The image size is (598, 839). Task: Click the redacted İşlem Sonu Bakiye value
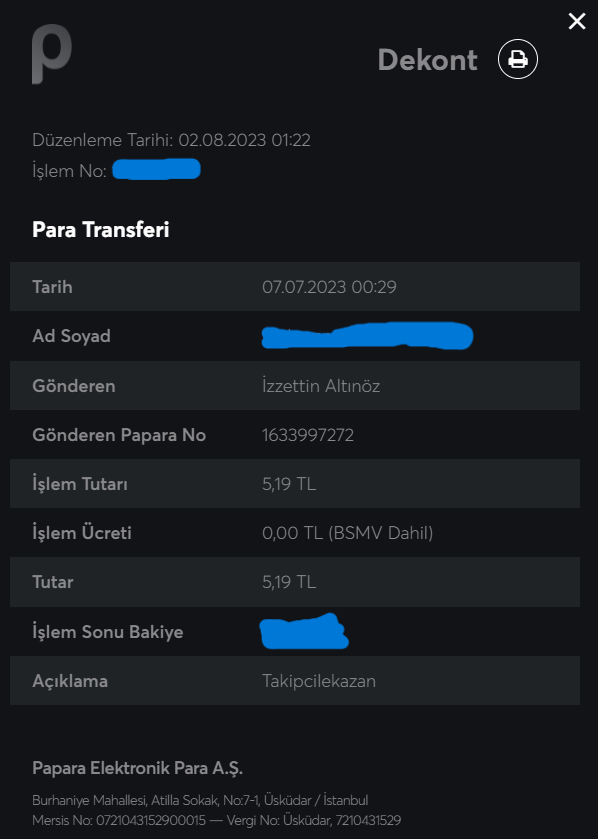tap(304, 631)
